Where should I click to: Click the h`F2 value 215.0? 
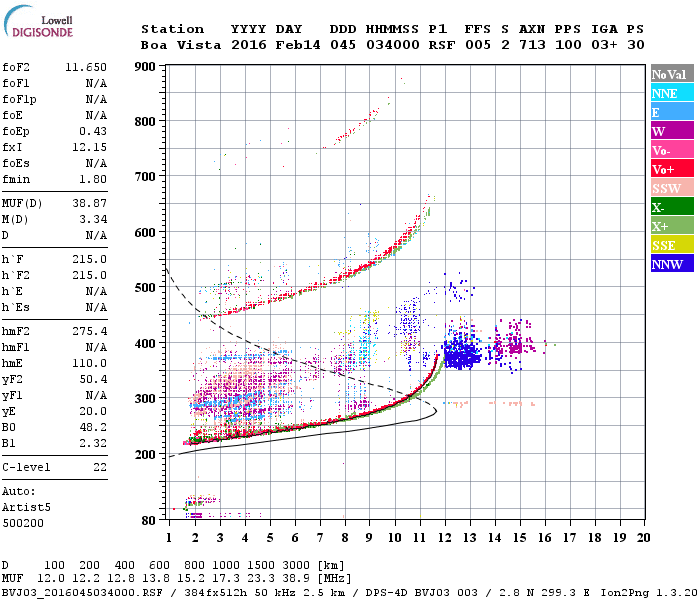(89, 275)
